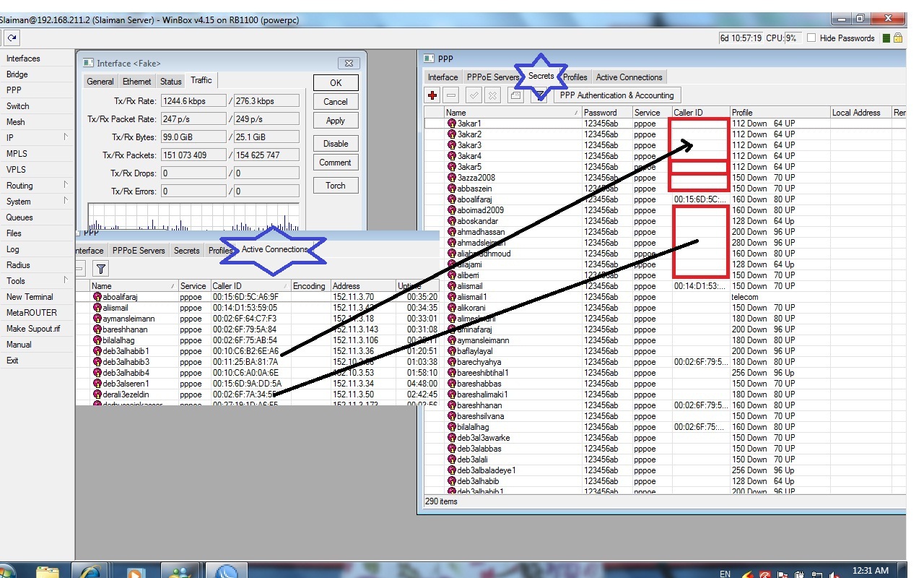Open the Messenger icon on the taskbar
This screenshot has height=578, width=924.
point(180,572)
